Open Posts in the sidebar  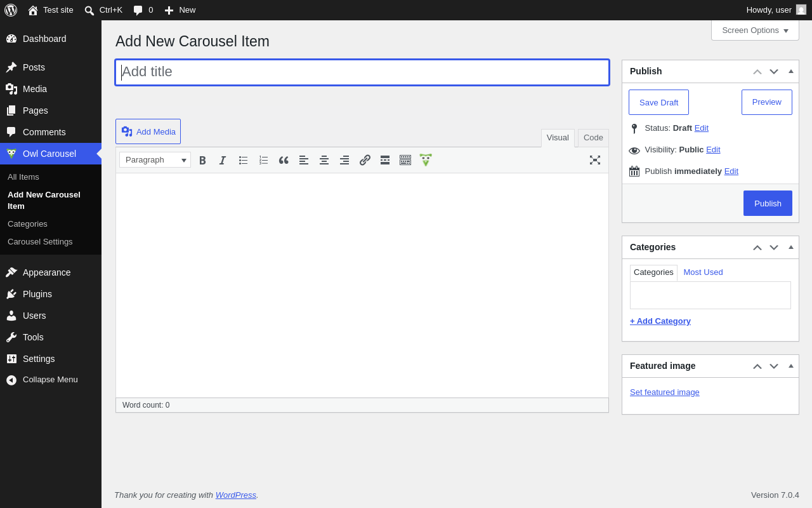(51, 67)
